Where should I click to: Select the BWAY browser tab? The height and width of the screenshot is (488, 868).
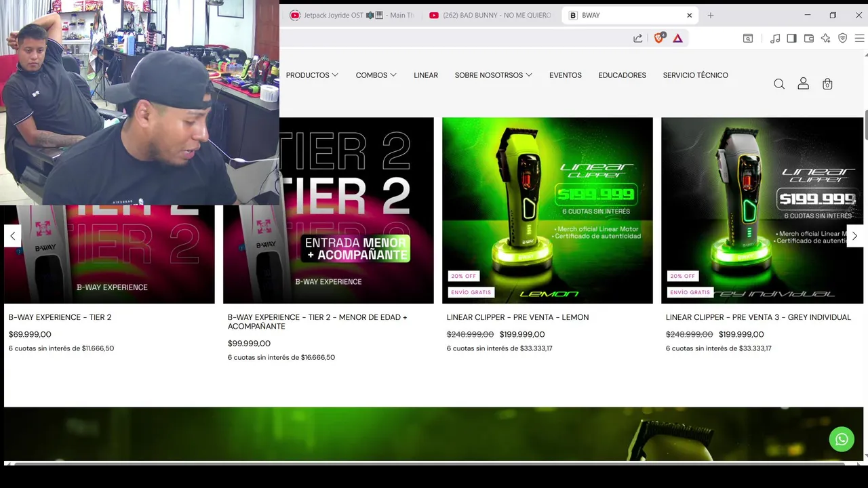point(630,15)
